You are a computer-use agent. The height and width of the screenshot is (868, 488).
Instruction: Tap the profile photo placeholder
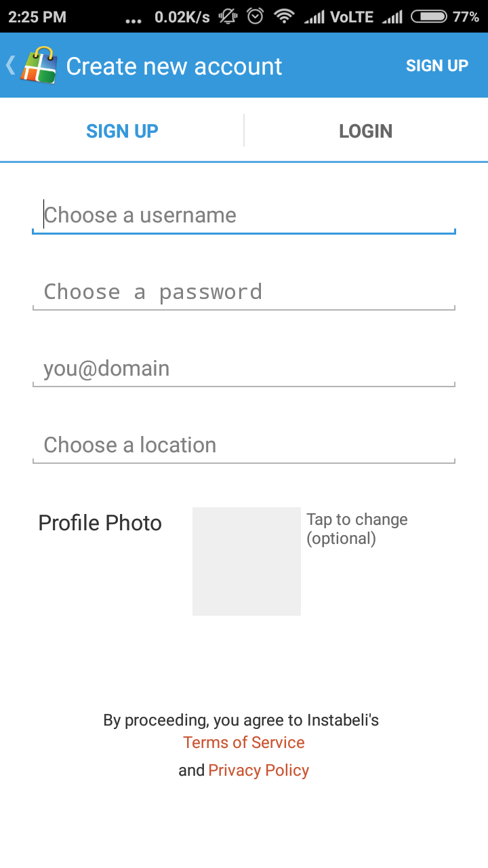point(247,561)
